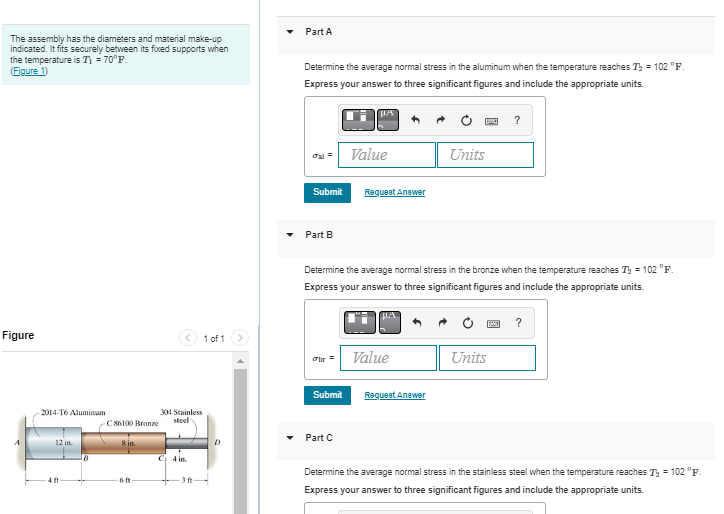Collapse the Part A section
The height and width of the screenshot is (514, 724).
pos(290,32)
